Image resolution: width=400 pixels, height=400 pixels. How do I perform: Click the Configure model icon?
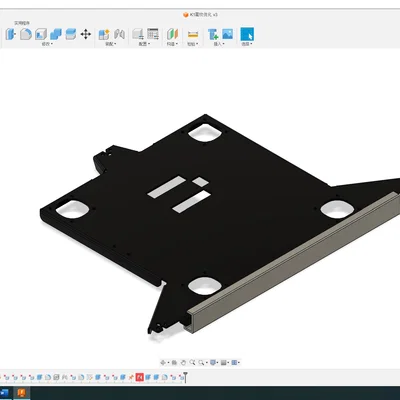138,34
